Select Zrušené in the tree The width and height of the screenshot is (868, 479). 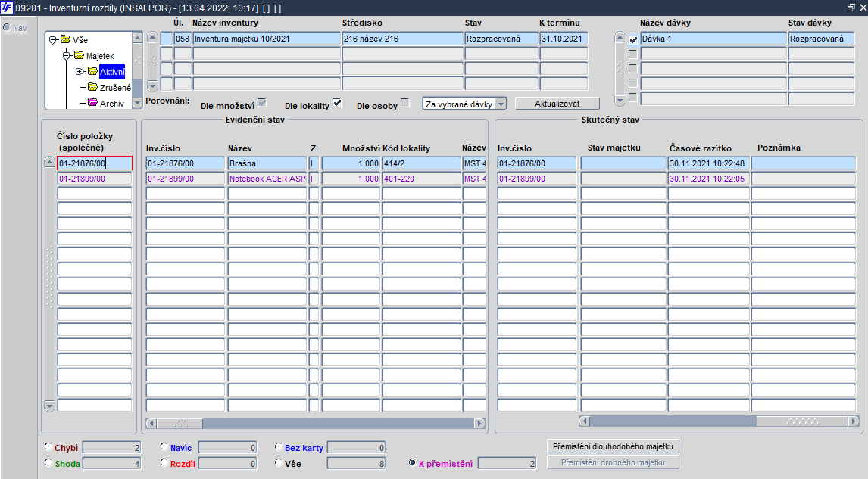click(x=115, y=87)
